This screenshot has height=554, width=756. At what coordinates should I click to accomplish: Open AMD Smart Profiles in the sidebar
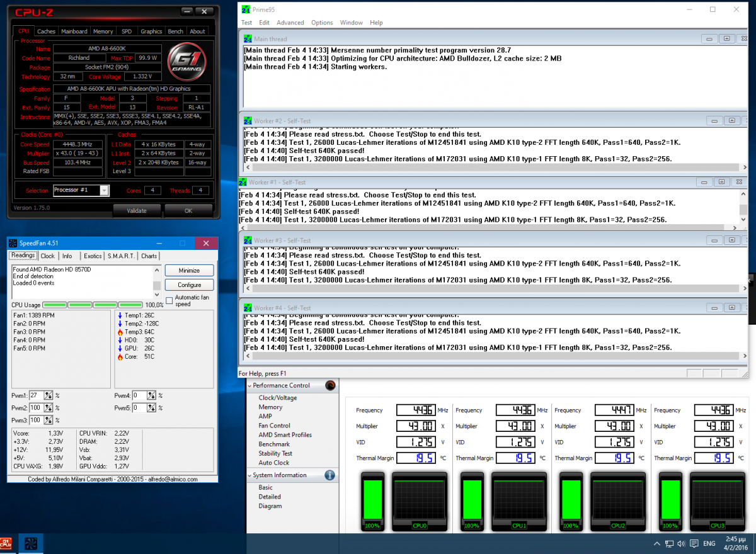coord(285,435)
